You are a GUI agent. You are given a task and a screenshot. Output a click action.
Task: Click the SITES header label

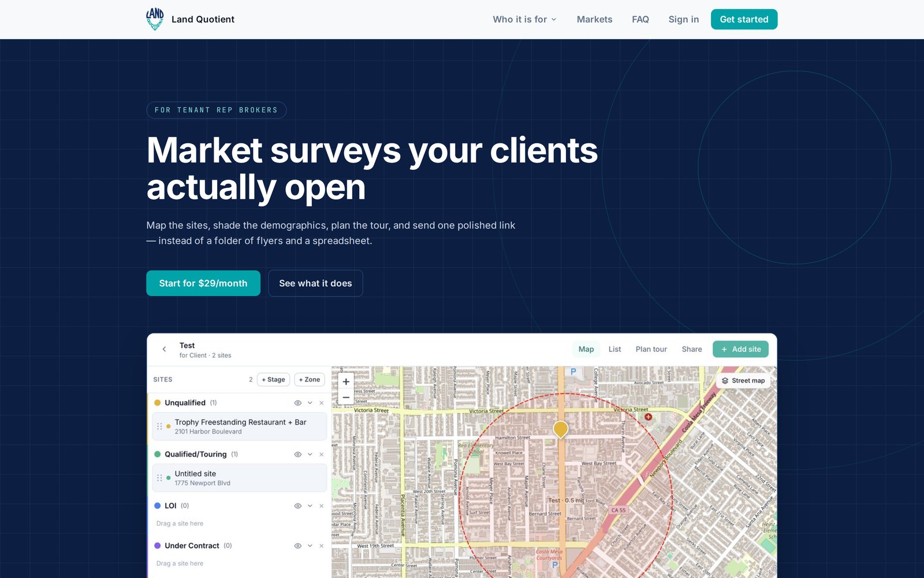pos(163,380)
